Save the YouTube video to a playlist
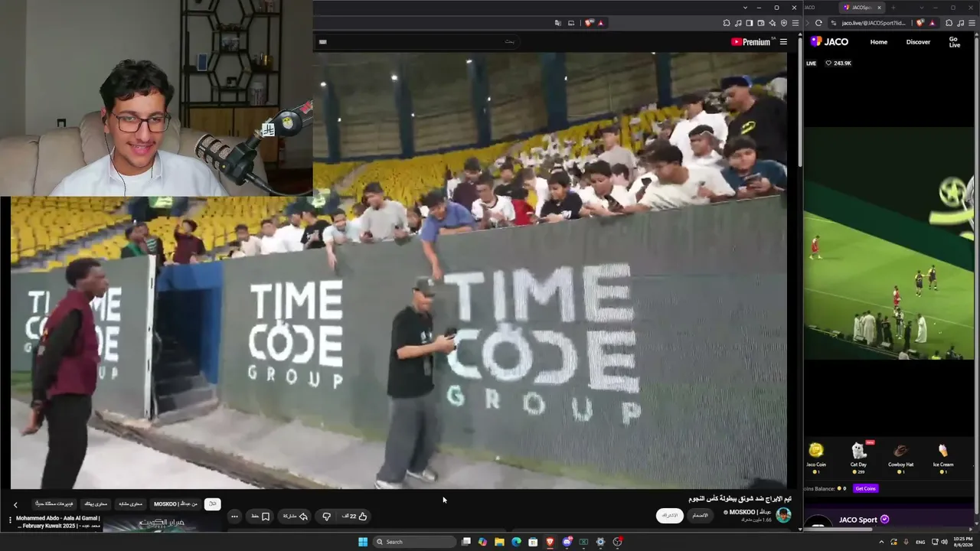This screenshot has width=980, height=551. (x=261, y=517)
